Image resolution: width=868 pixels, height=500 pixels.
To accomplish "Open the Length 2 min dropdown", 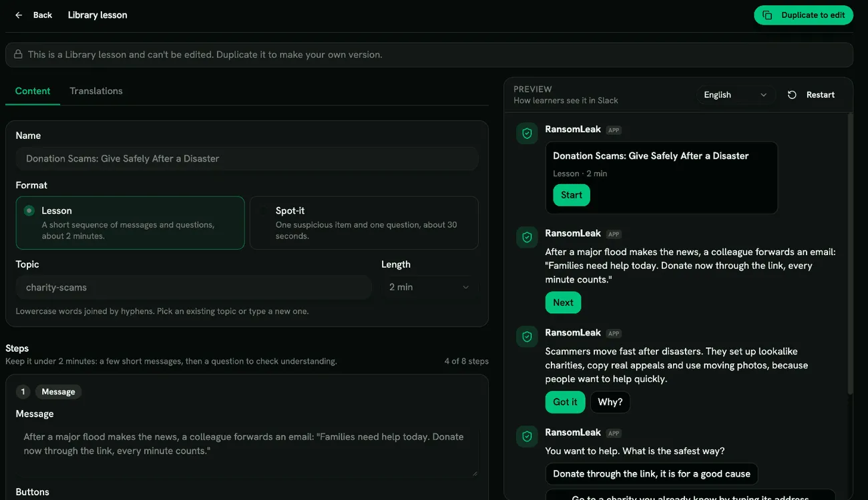I will tap(429, 287).
